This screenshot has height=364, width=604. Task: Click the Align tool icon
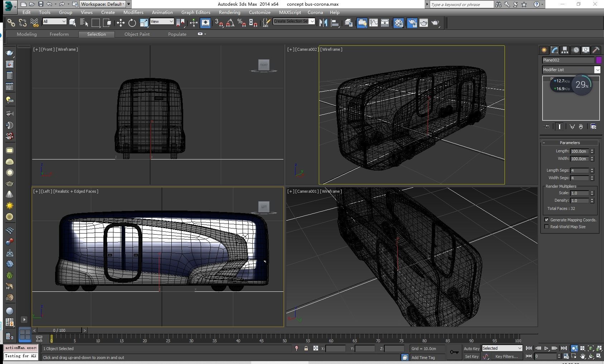335,23
